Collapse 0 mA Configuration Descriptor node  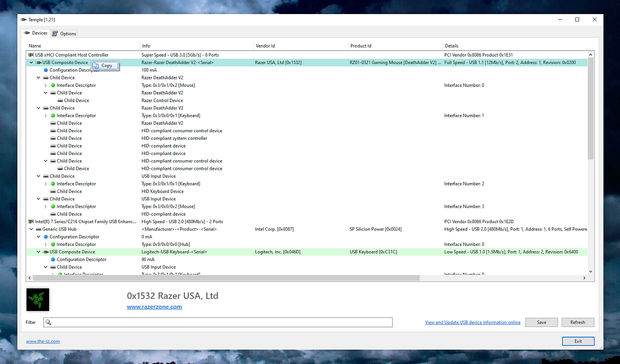[x=38, y=237]
